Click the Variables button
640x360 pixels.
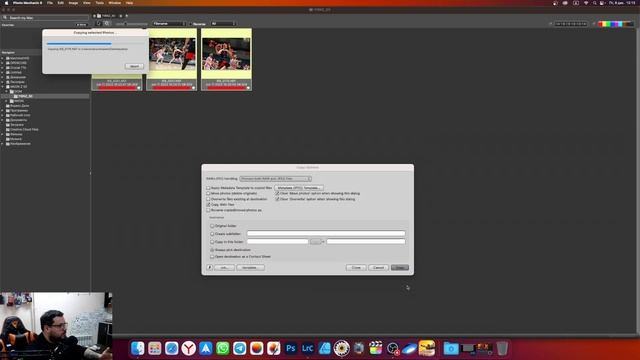[250, 268]
